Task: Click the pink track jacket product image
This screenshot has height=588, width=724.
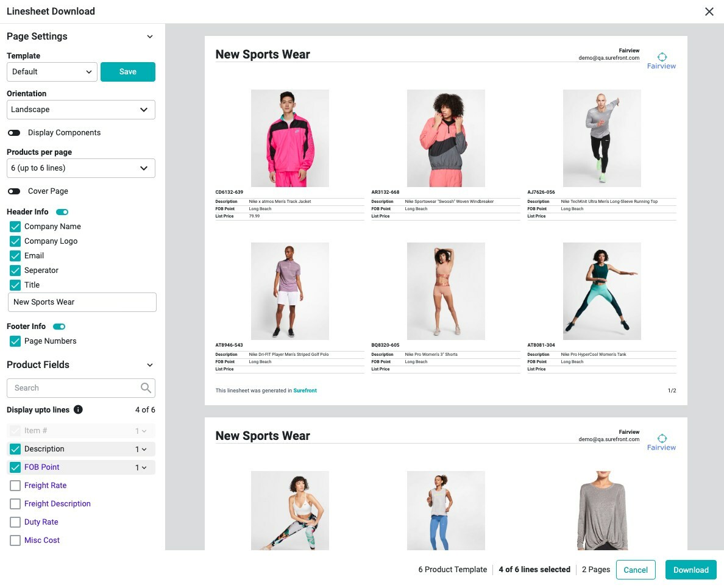Action: point(290,138)
